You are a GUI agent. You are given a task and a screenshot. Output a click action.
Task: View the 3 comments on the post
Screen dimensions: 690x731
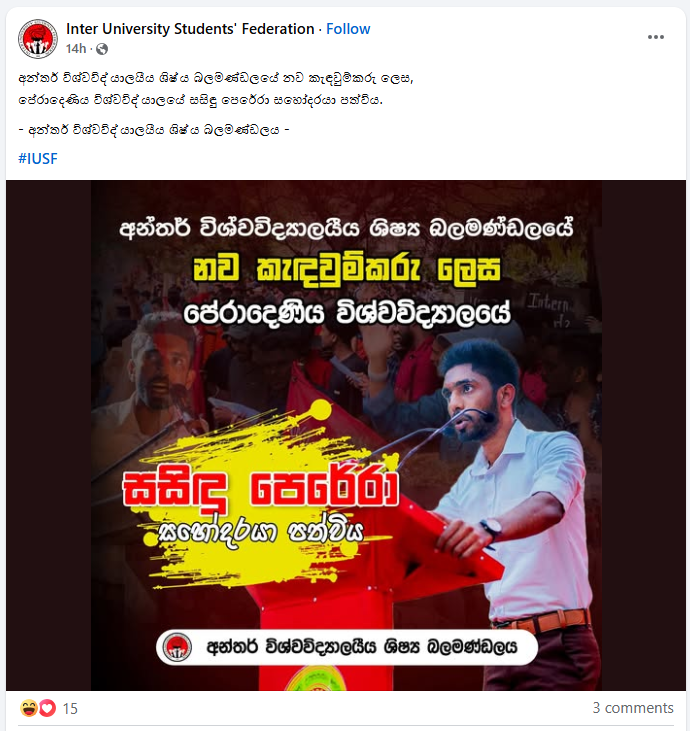tap(633, 708)
